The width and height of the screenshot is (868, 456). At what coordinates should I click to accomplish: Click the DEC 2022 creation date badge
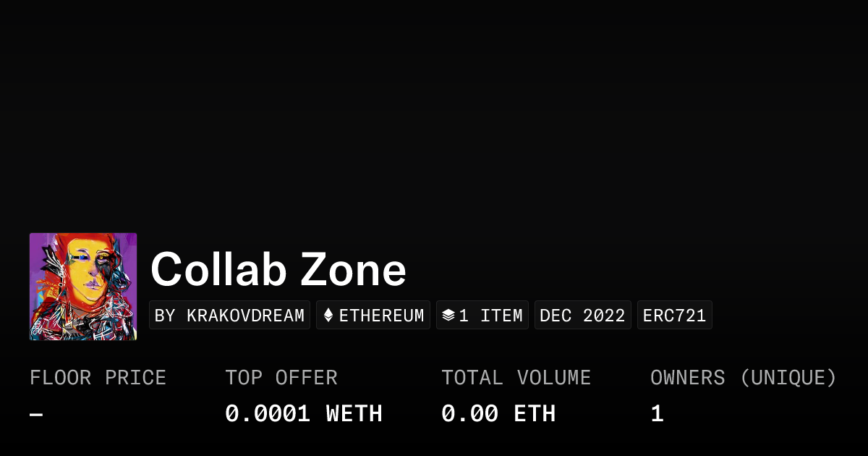pos(582,316)
